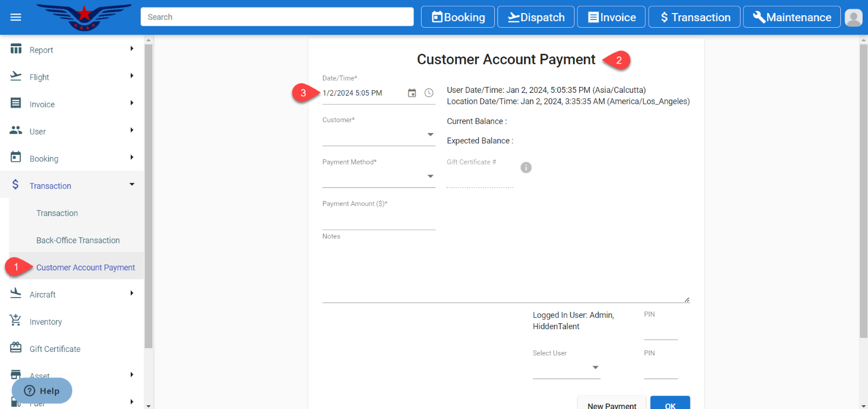Open the Customer dropdown
868x409 pixels.
tap(379, 135)
